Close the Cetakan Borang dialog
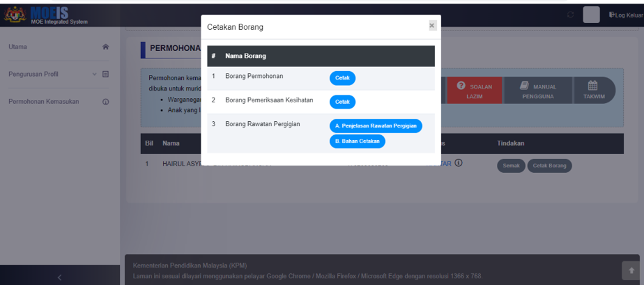This screenshot has width=644, height=285. click(432, 26)
